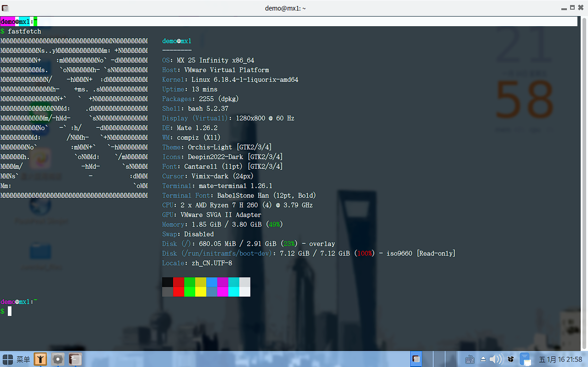Open the package updater box tray icon

pos(511,359)
